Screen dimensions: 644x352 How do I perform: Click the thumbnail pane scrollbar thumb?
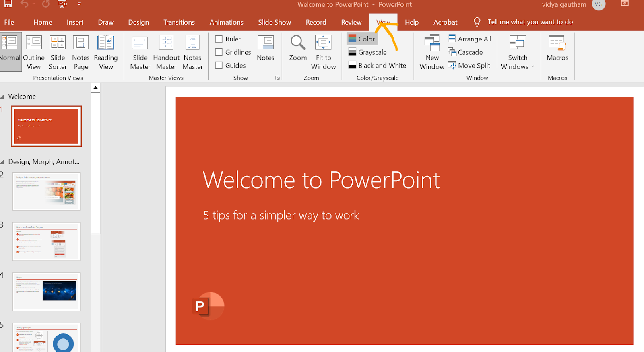(95, 163)
